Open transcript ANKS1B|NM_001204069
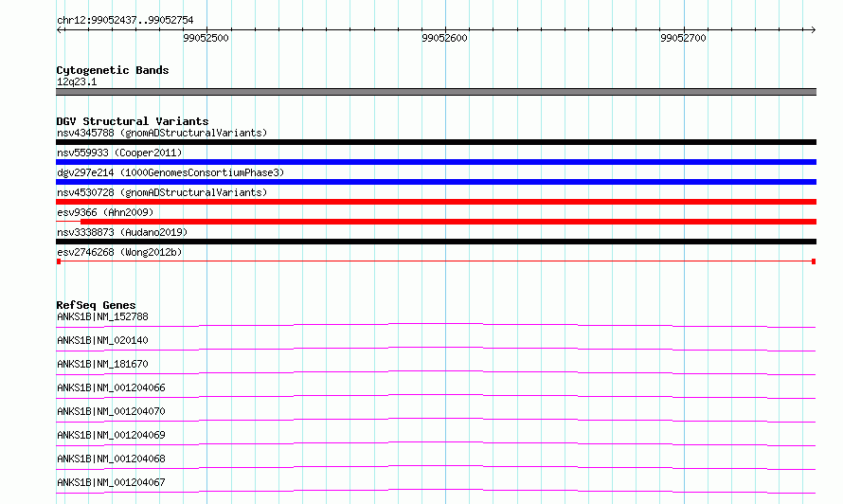 tap(111, 435)
